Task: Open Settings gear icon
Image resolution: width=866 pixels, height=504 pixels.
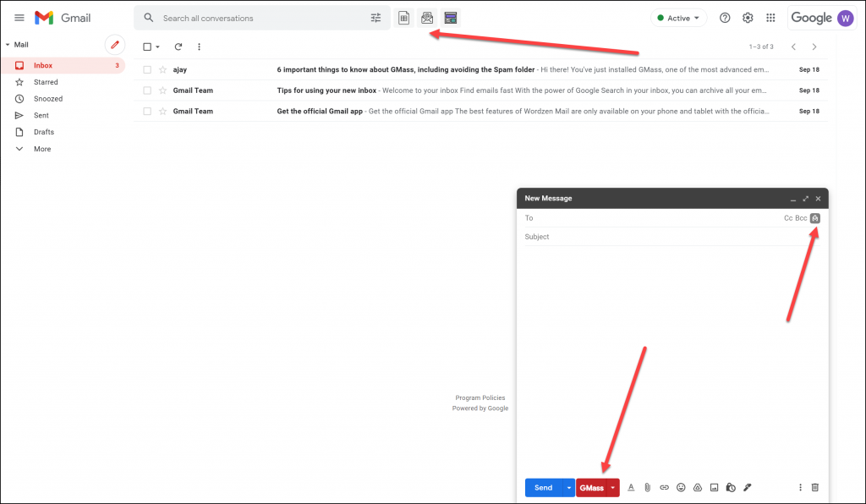Action: [748, 18]
